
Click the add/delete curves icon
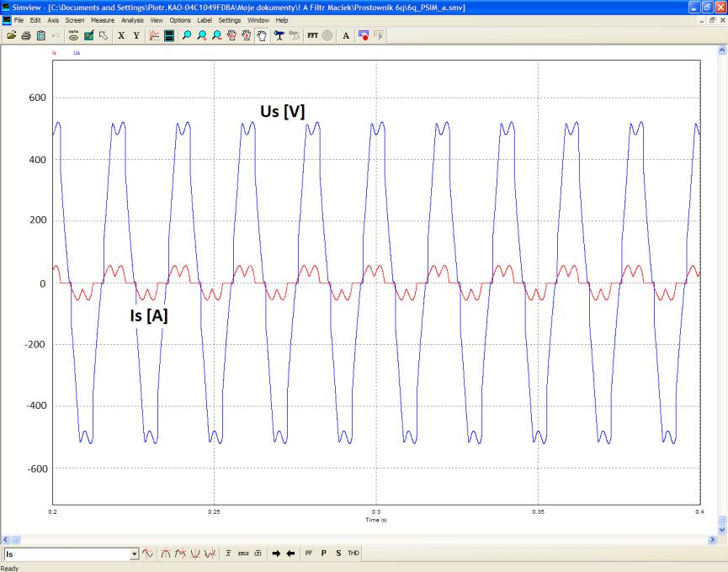[88, 35]
